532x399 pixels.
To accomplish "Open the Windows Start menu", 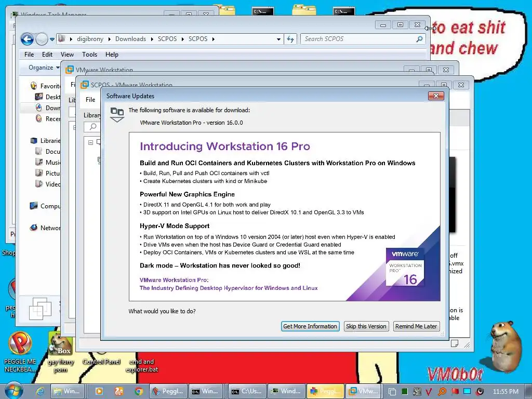I will [14, 391].
